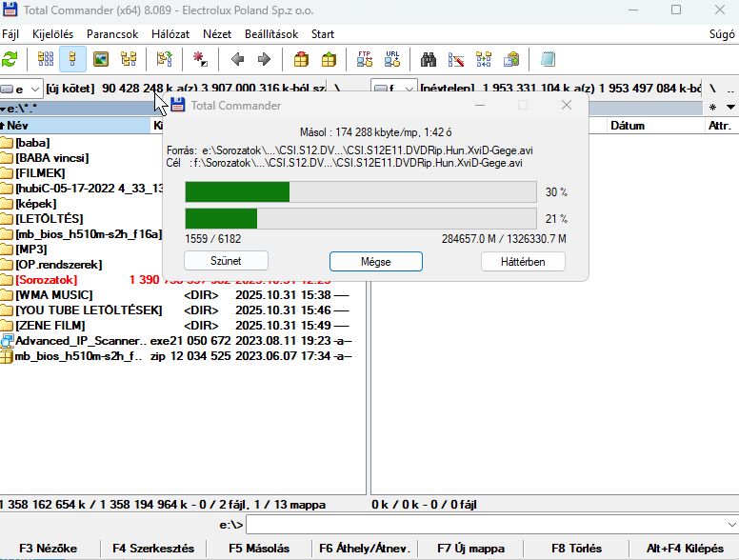This screenshot has height=560, width=739.
Task: Open the Beállítások menu
Action: pos(271,34)
